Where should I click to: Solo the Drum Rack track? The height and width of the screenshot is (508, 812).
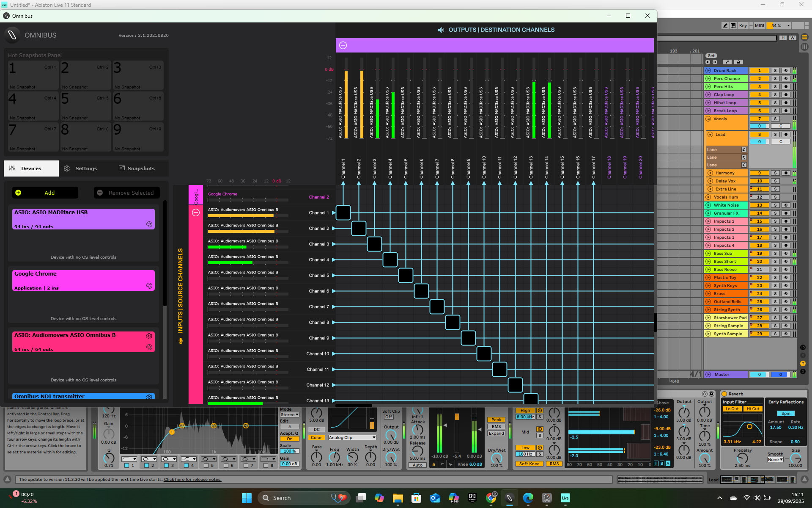click(775, 71)
